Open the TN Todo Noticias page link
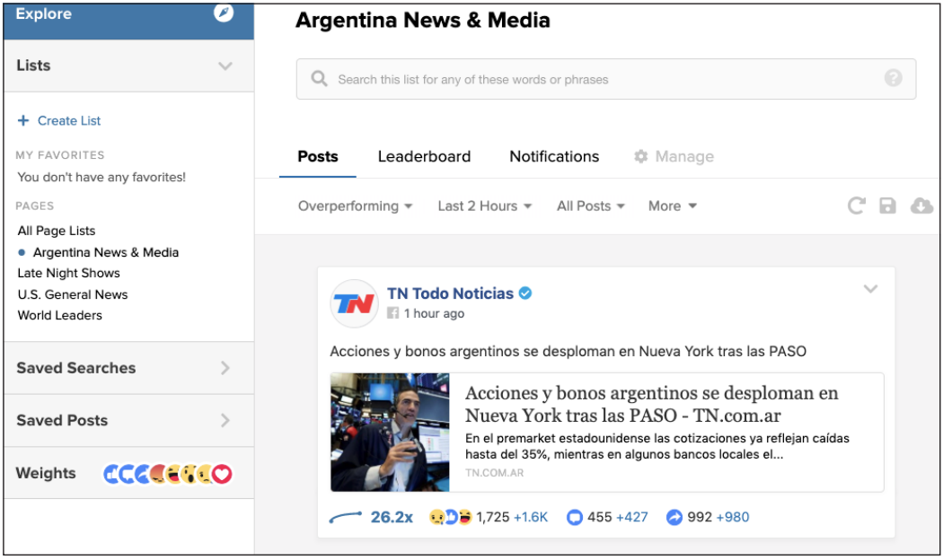 [x=450, y=293]
